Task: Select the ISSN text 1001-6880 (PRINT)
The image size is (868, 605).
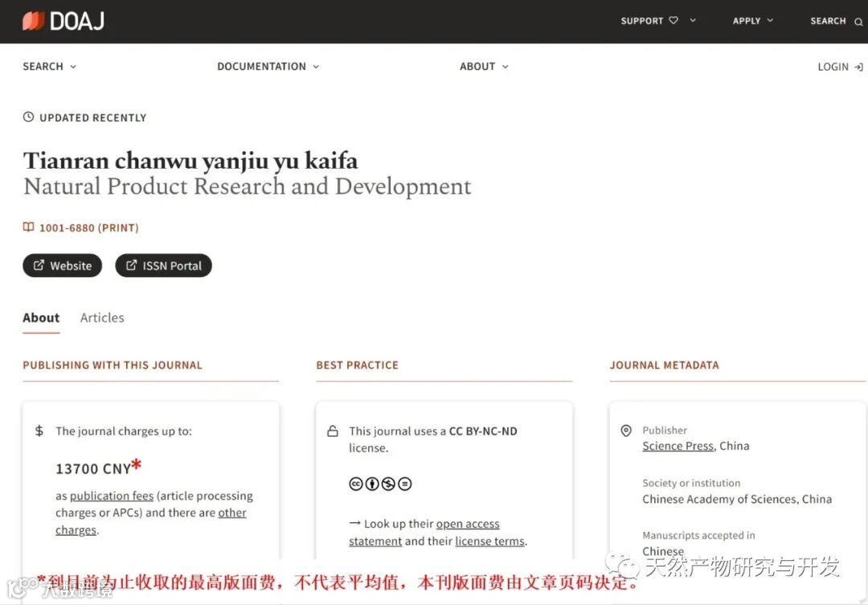Action: (88, 227)
